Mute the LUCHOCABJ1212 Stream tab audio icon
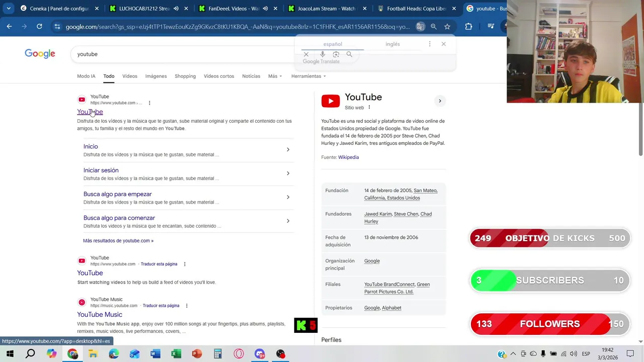This screenshot has width=644, height=362. (x=176, y=9)
